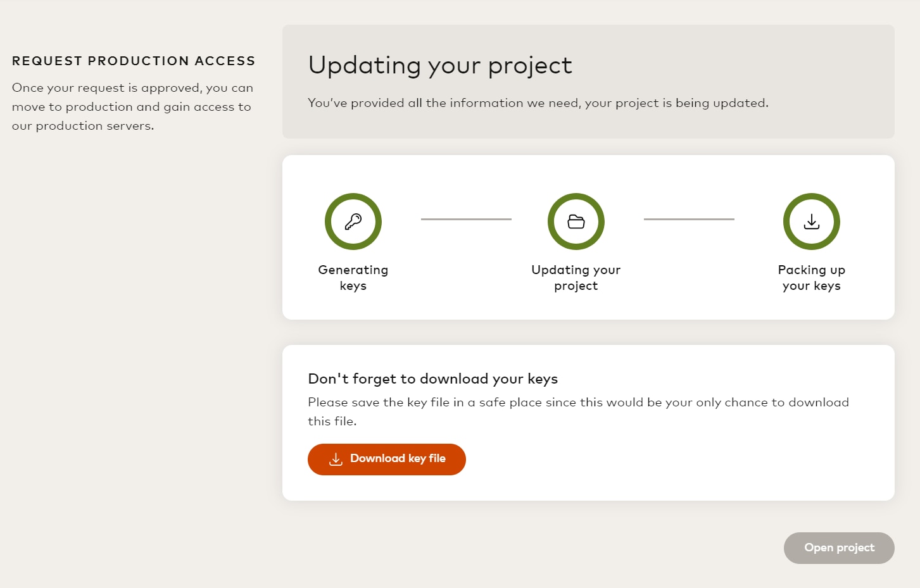Click the text saying your project is being updated
Image resolution: width=920 pixels, height=588 pixels.
538,103
